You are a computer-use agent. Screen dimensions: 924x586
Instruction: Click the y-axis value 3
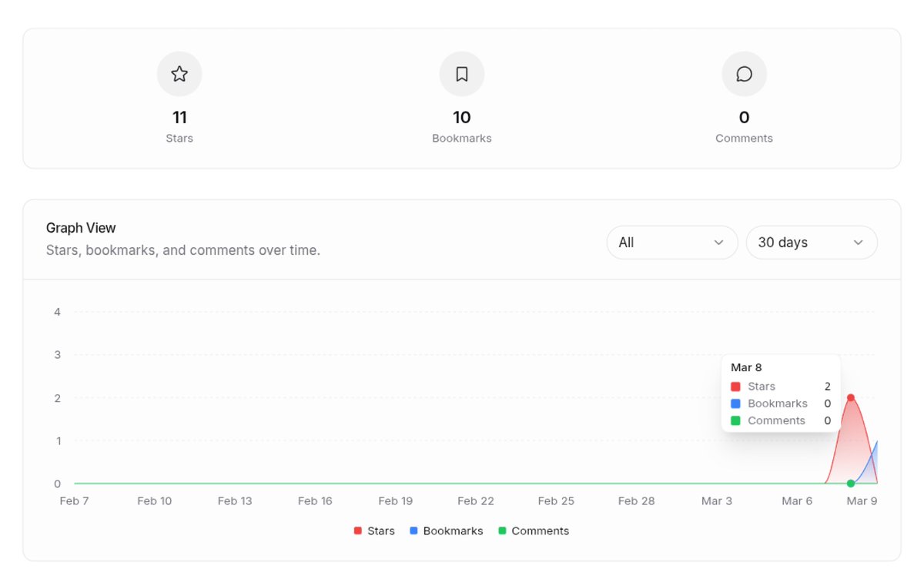57,355
